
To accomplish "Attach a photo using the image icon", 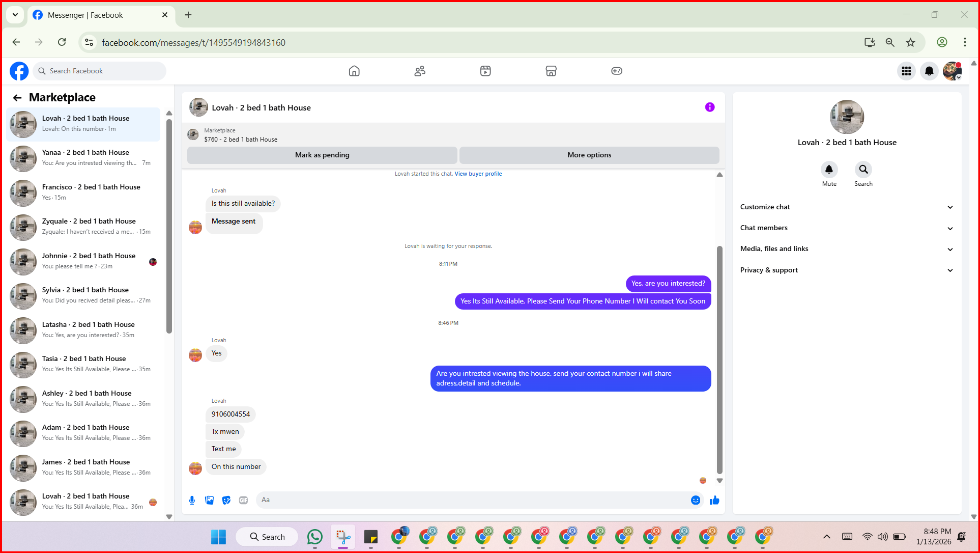I will (x=209, y=501).
